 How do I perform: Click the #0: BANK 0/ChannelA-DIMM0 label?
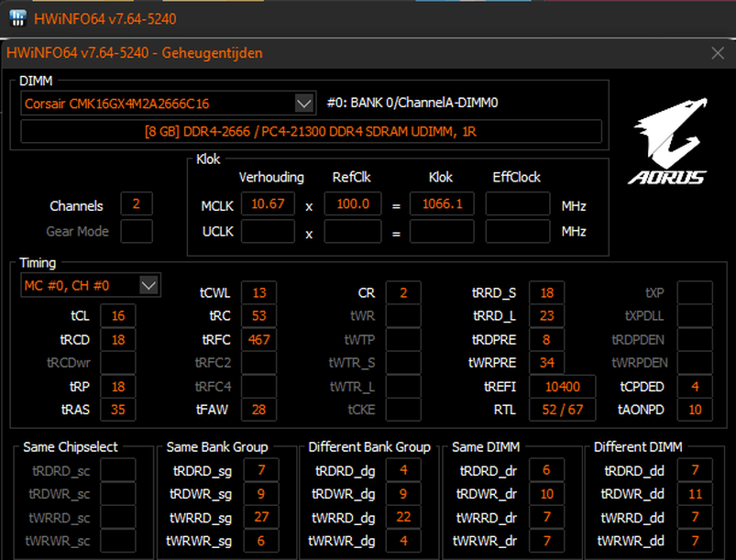(x=412, y=103)
